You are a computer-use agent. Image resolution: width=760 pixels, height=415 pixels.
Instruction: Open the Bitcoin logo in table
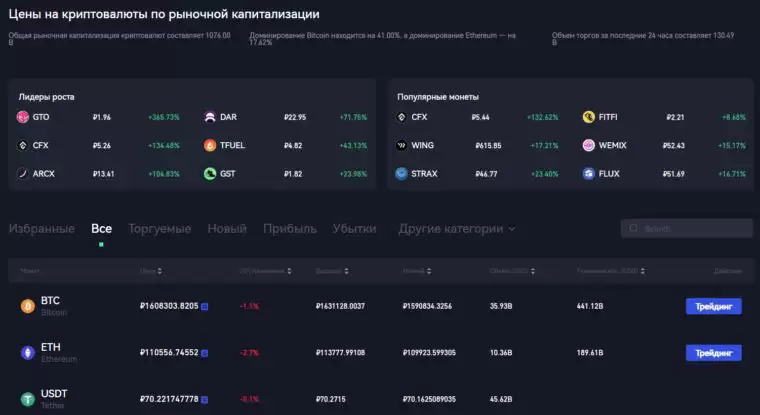(28, 306)
